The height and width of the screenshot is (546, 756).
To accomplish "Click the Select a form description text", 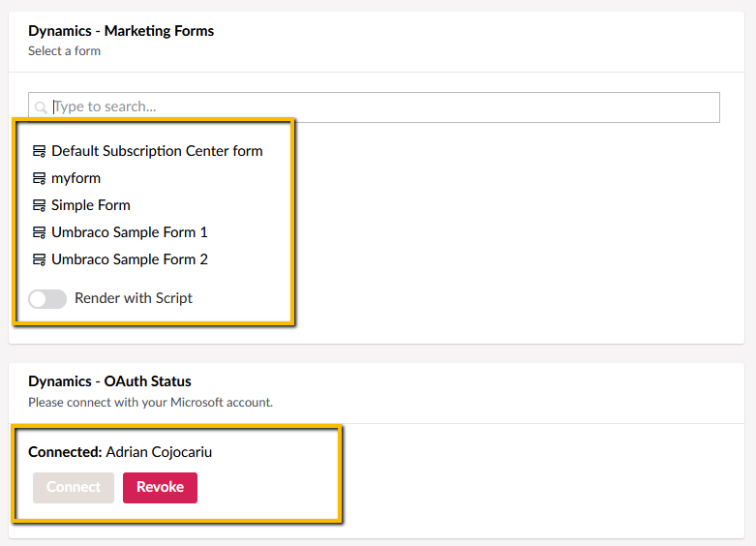I will pyautogui.click(x=64, y=50).
